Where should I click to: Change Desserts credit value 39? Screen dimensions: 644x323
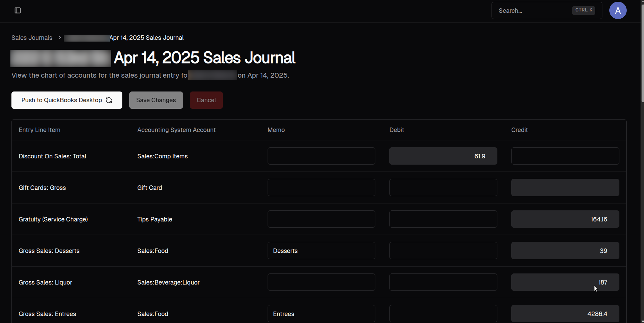click(x=565, y=251)
